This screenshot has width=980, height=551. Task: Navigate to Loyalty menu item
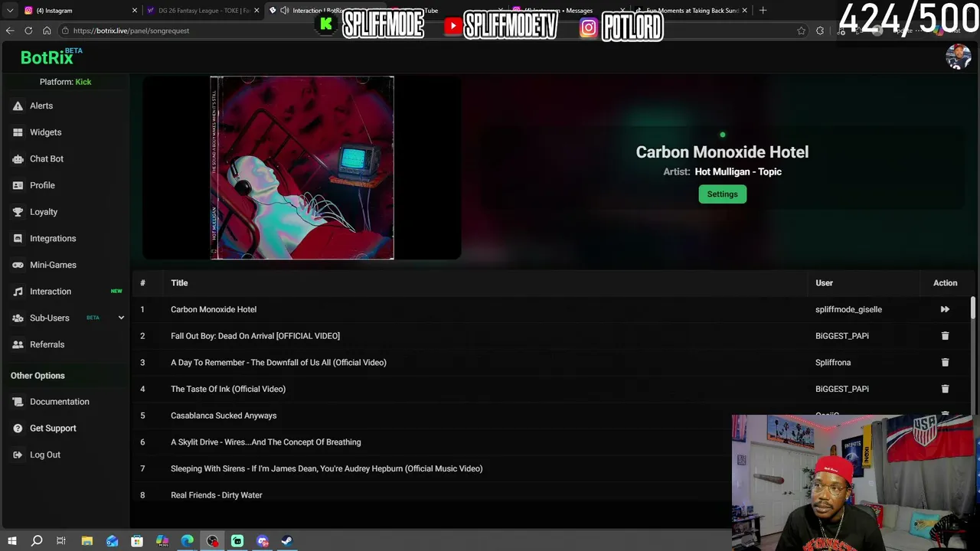[44, 212]
